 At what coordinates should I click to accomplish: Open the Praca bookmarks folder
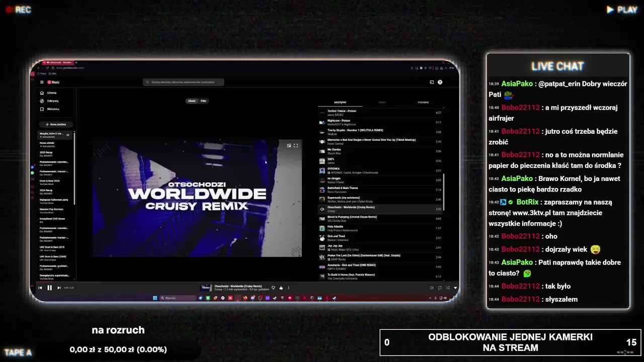click(x=42, y=73)
